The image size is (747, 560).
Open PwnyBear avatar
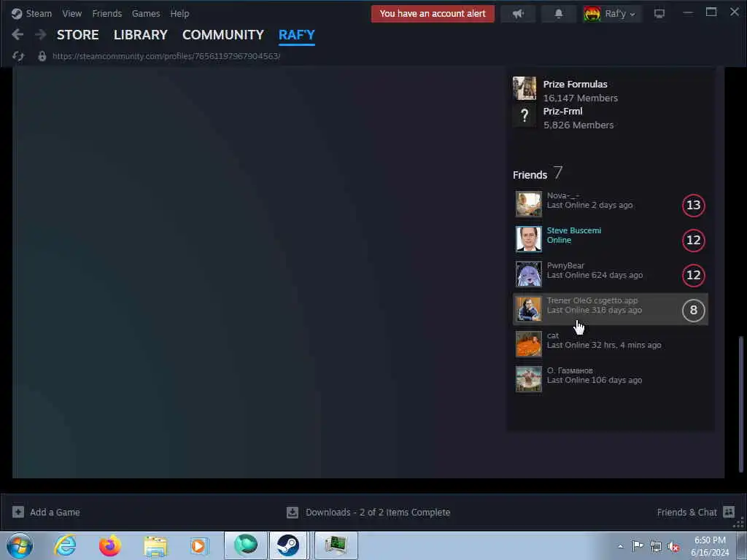click(x=528, y=274)
